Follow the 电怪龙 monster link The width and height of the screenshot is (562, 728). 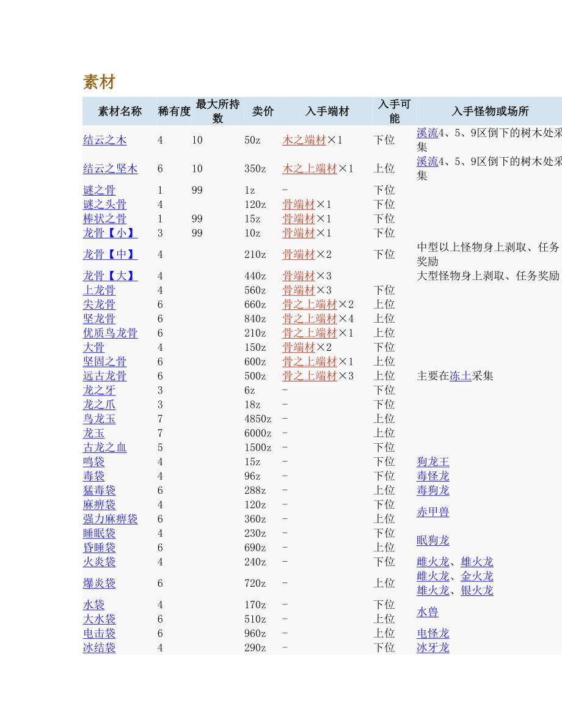(x=432, y=633)
